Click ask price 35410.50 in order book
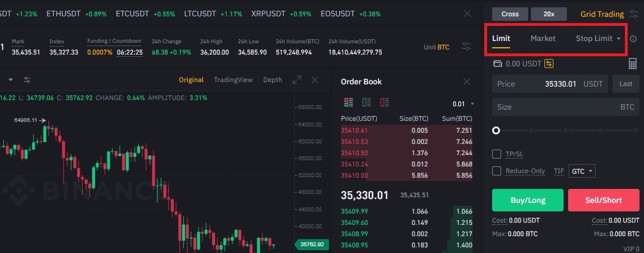The image size is (644, 253). [353, 153]
